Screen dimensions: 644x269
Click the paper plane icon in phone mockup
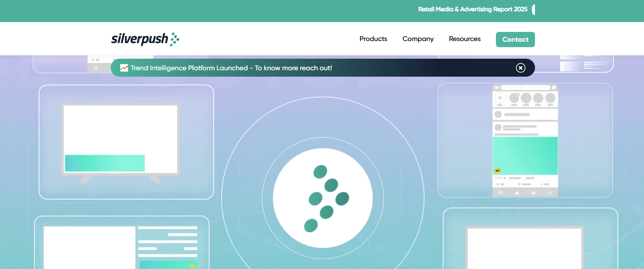point(499,98)
